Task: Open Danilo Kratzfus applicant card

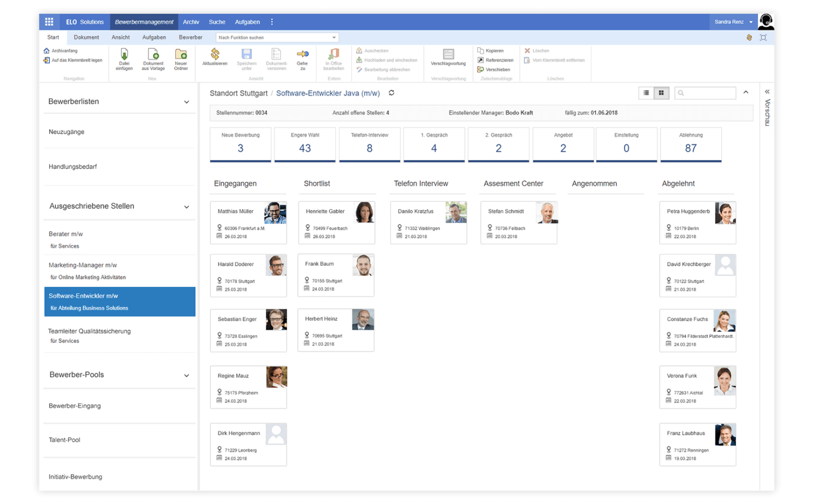Action: (x=428, y=222)
